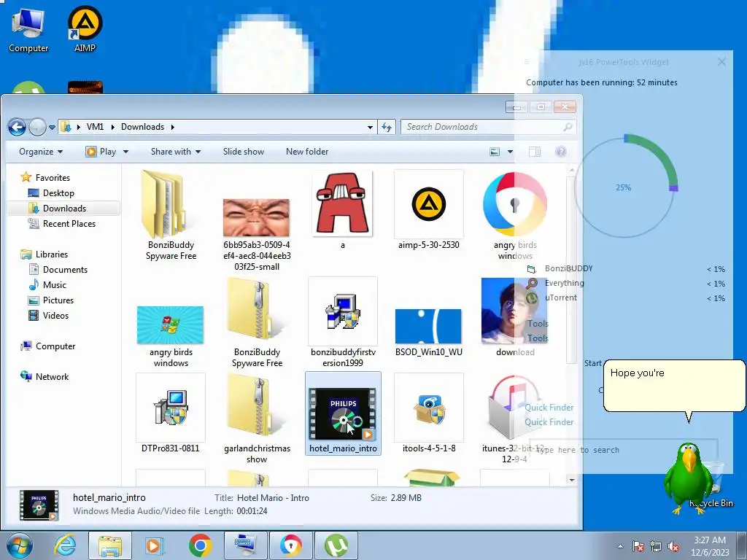Screen dimensions: 747x560
Task: Click the Play toolbar button
Action: point(101,152)
